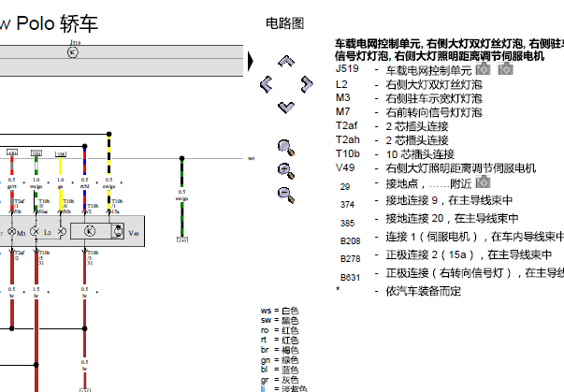Click the 1.0 ws/gn wire label
The width and height of the screenshot is (564, 392).
pos(36,183)
